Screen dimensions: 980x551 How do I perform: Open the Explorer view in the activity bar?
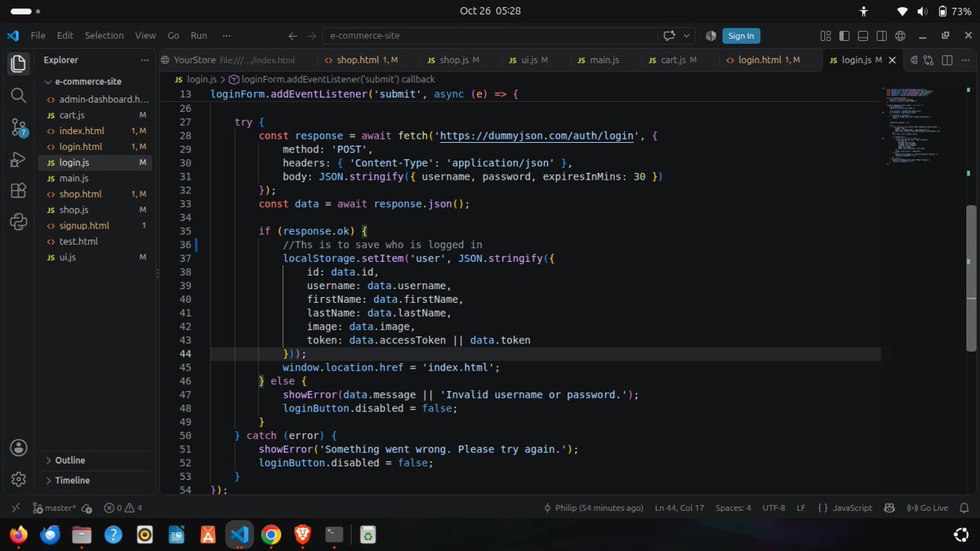point(18,64)
